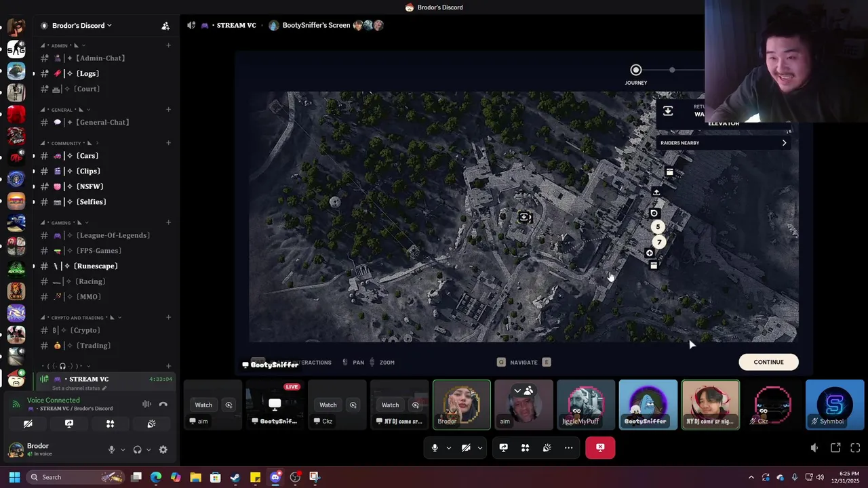Click the Windows taskbar Search box
Image resolution: width=868 pixels, height=488 pixels.
click(77, 477)
